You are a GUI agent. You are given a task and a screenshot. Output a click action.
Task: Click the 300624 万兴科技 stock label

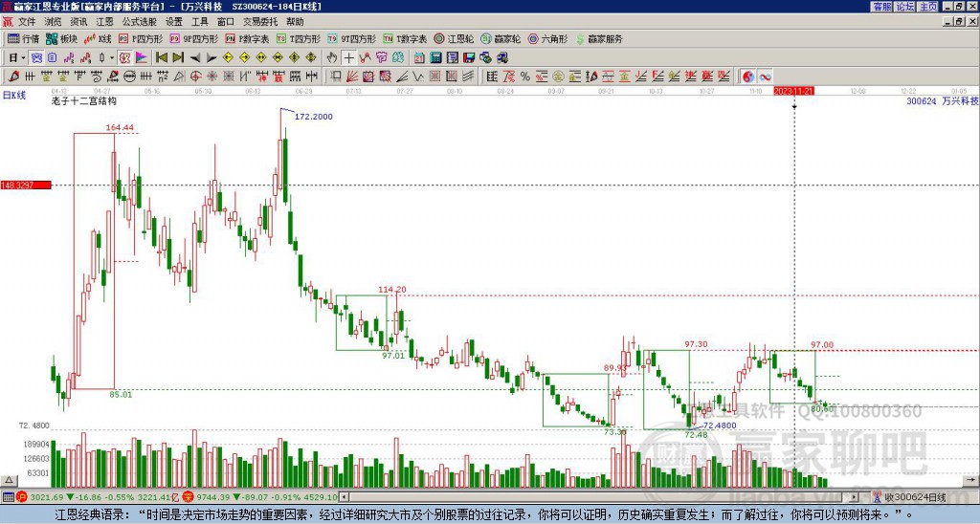(x=942, y=100)
